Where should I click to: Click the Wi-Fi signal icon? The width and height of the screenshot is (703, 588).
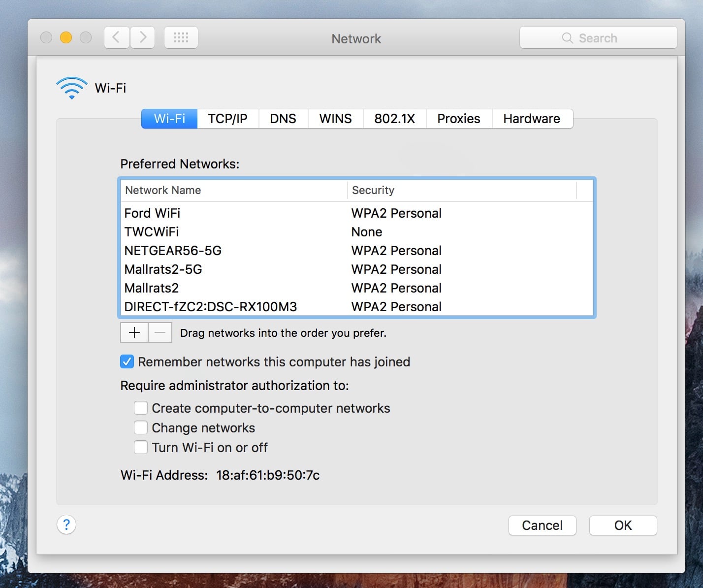click(71, 87)
